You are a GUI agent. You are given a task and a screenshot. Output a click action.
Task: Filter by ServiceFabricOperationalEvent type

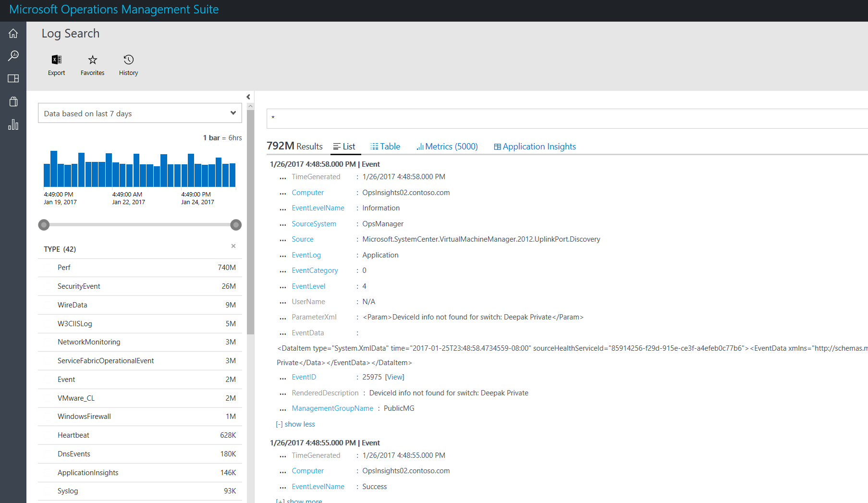[x=140, y=361]
